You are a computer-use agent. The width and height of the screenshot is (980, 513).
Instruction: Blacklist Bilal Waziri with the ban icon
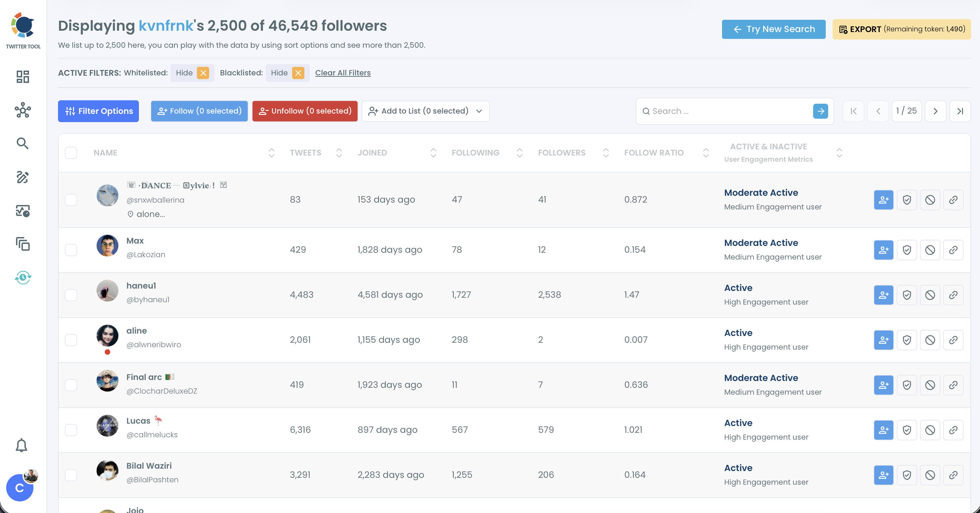pos(930,475)
